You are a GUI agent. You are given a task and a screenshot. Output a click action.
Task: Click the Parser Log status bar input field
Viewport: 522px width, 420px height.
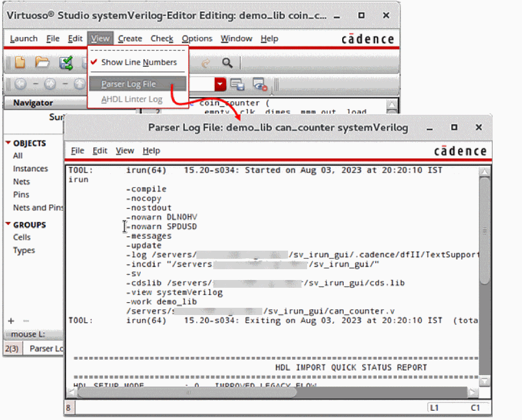[250, 408]
